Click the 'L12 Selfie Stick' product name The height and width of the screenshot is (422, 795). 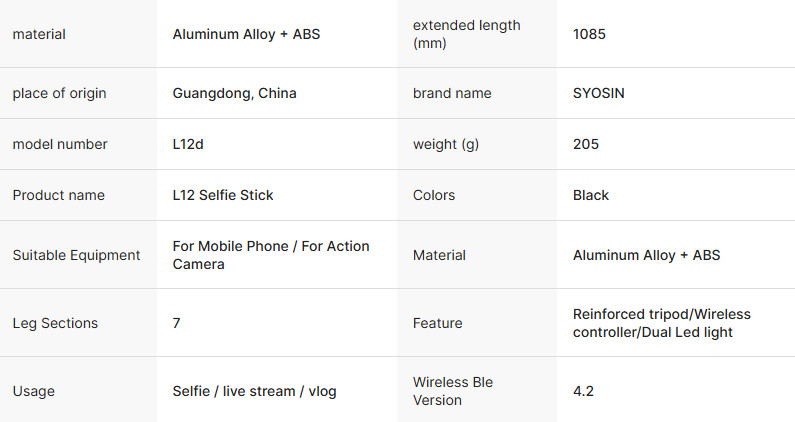(223, 195)
